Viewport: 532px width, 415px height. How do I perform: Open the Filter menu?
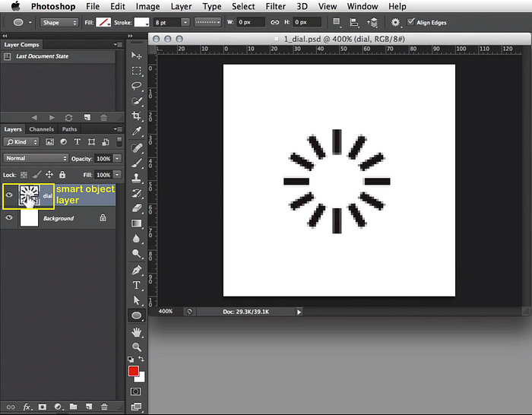(x=275, y=6)
